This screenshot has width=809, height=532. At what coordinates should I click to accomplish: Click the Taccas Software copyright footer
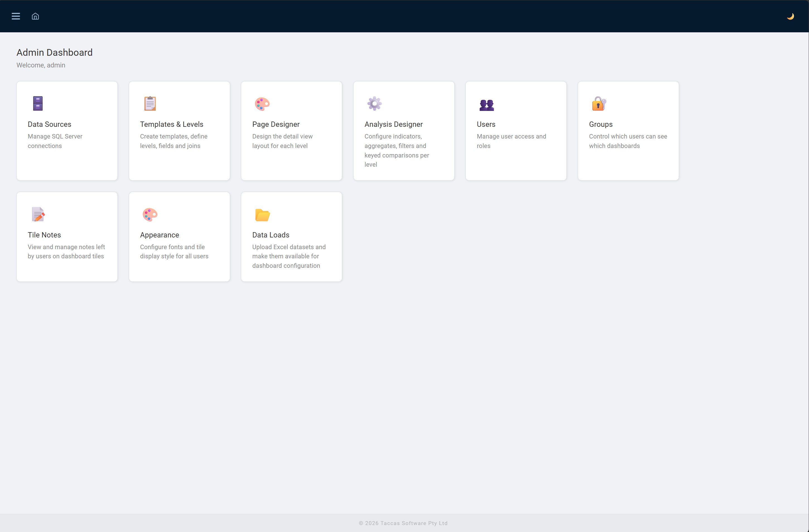[403, 523]
